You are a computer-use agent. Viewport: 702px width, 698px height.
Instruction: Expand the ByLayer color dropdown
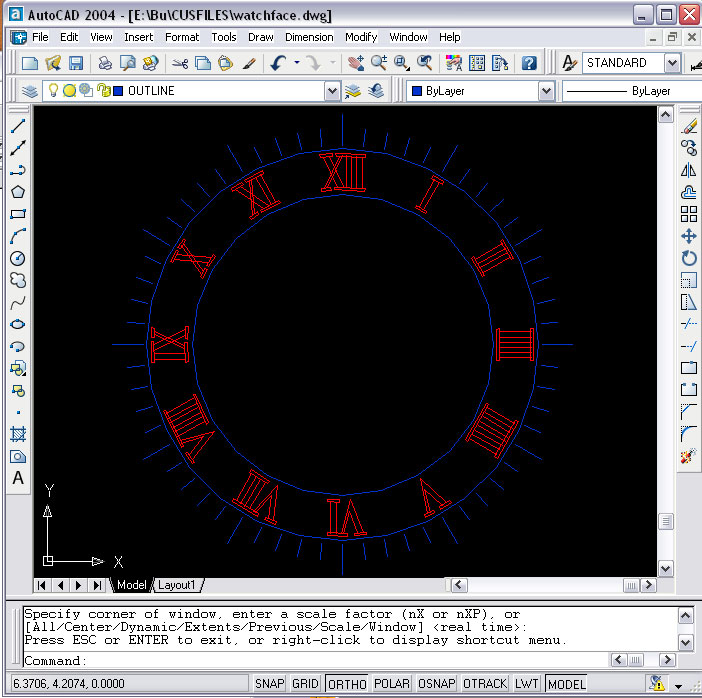tap(546, 91)
